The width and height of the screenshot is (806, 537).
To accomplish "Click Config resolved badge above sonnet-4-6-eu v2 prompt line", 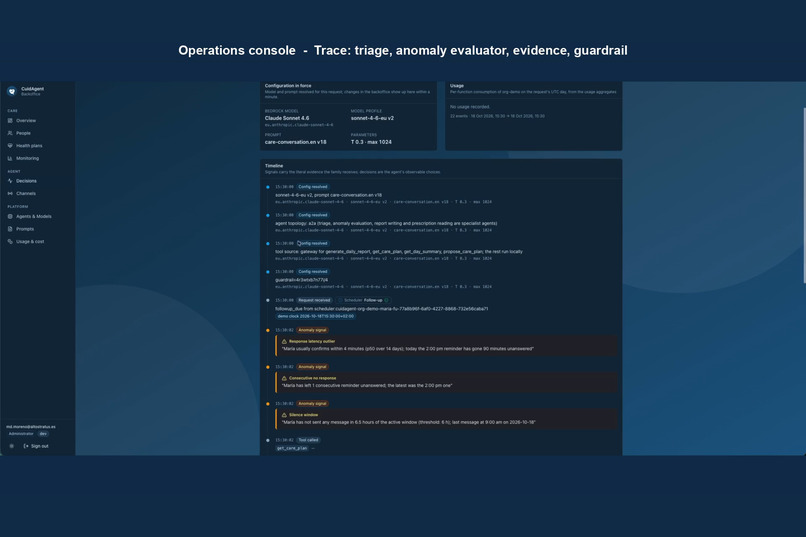I will coord(313,187).
